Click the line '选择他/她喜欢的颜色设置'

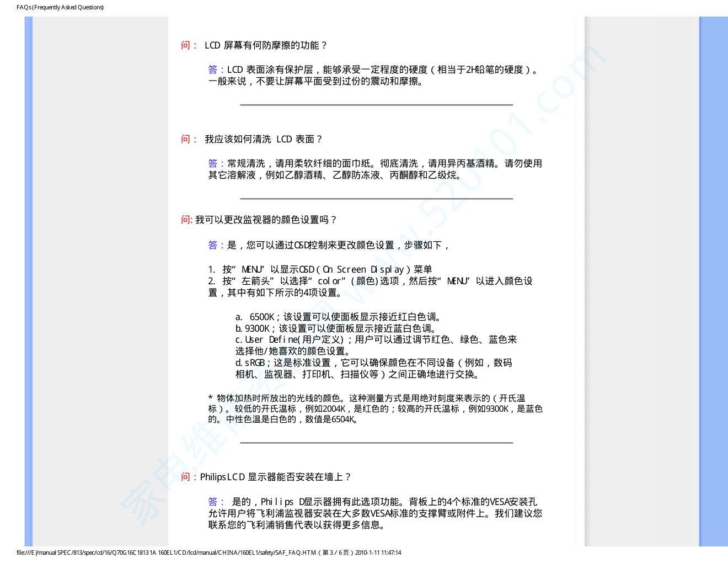(293, 351)
